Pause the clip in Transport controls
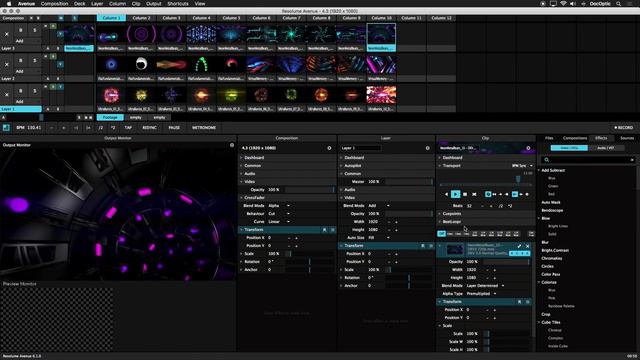The height and width of the screenshot is (360, 640). (465, 194)
